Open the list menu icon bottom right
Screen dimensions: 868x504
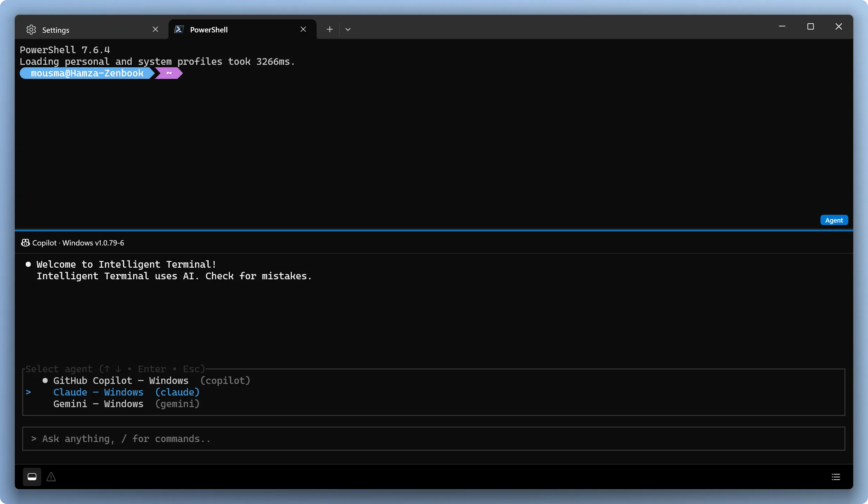pyautogui.click(x=836, y=477)
